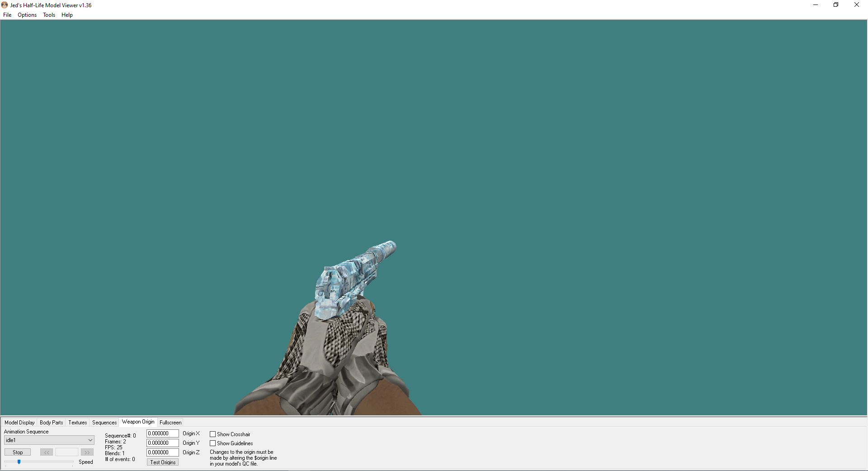Click the Origin X input field
Image resolution: width=868 pixels, height=471 pixels.
coord(163,433)
